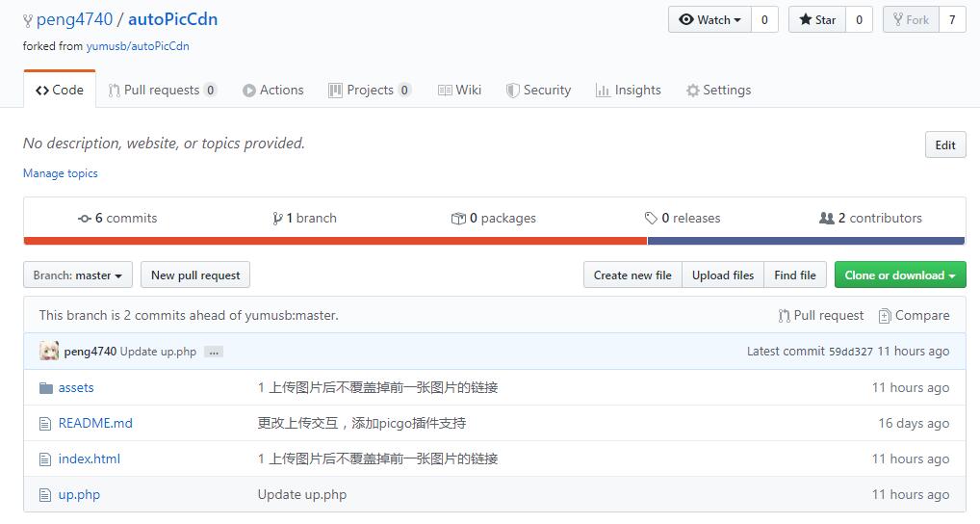The width and height of the screenshot is (980, 524).
Task: Open up.php file
Action: click(79, 495)
